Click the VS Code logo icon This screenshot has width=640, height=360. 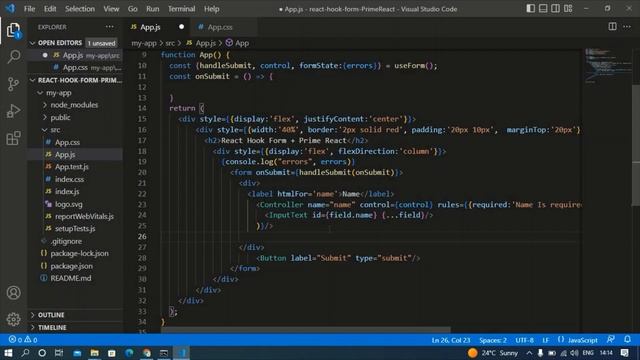coord(10,8)
